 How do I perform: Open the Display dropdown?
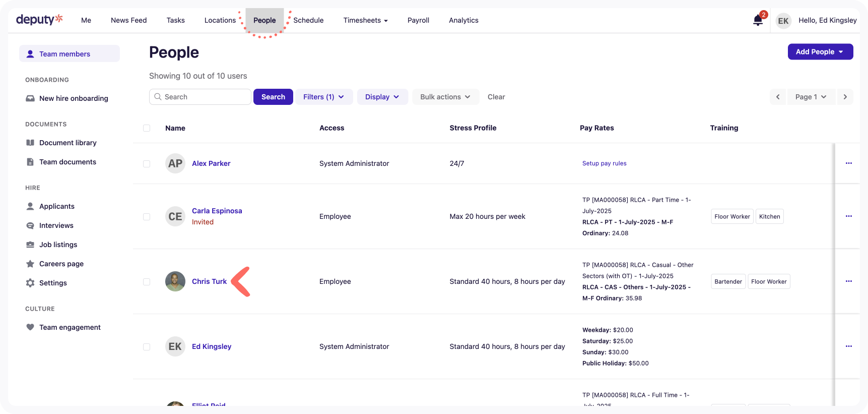382,97
